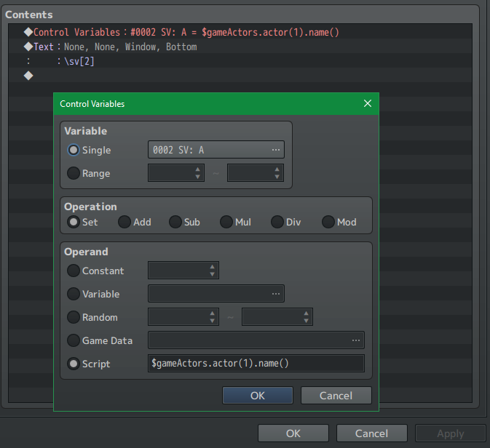This screenshot has height=448, width=490.
Task: Click the Random minimum spinner
Action: coord(183,317)
